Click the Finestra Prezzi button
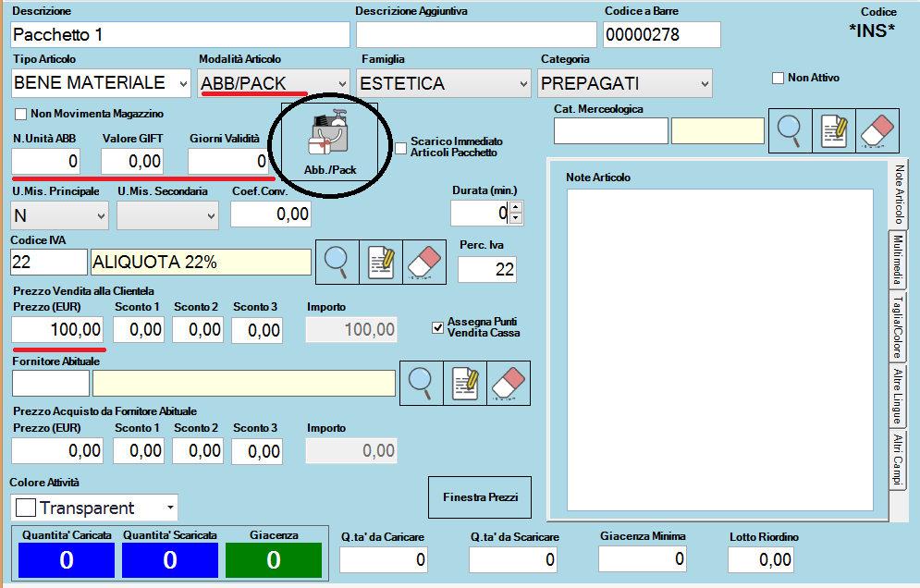 [480, 498]
